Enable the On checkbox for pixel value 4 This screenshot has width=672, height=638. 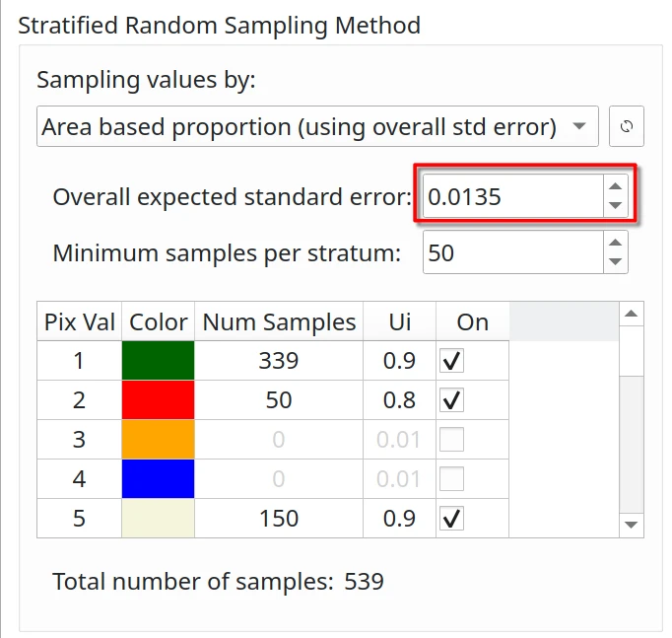click(x=451, y=479)
